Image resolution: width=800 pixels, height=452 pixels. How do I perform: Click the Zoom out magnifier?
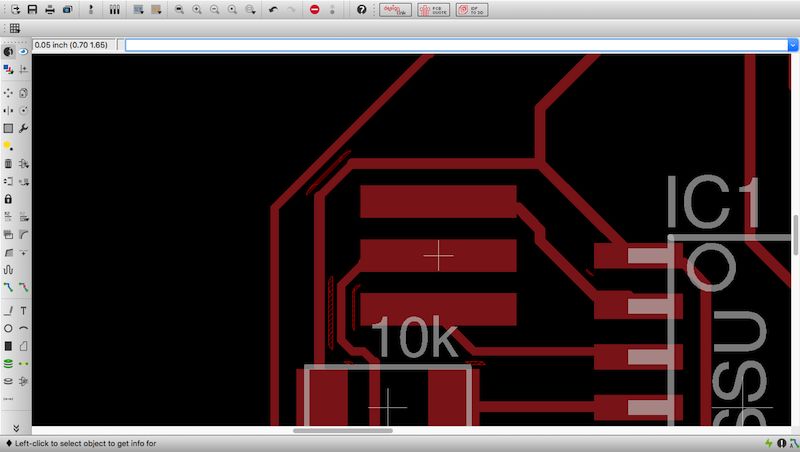click(x=215, y=9)
